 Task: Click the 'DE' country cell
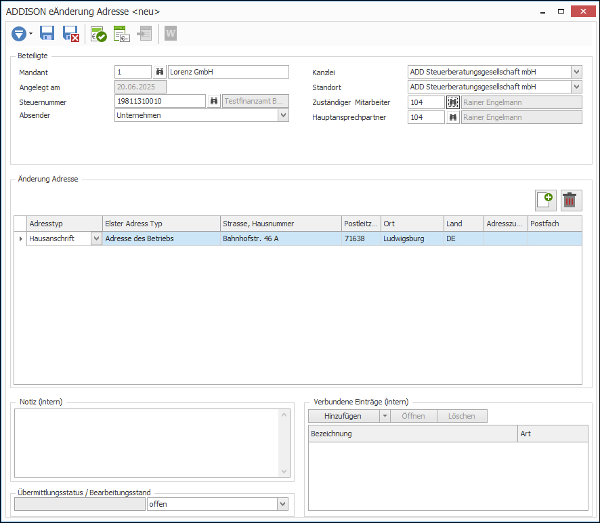(463, 238)
